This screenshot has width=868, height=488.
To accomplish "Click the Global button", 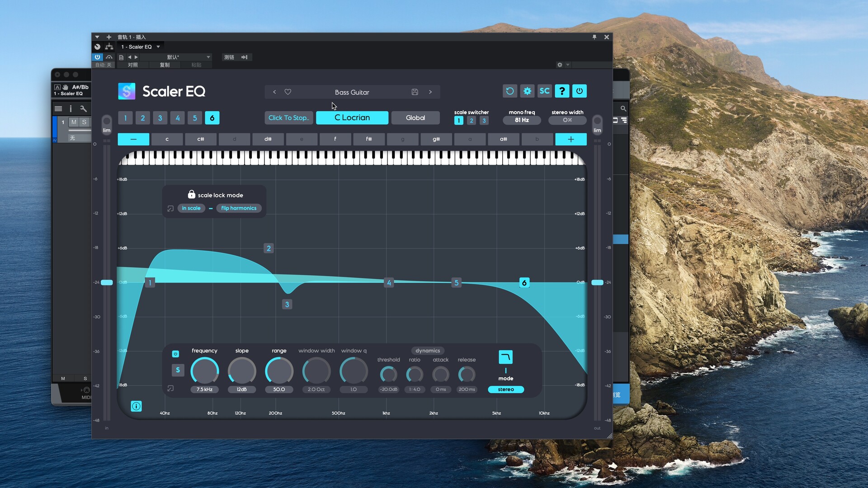I will (415, 118).
